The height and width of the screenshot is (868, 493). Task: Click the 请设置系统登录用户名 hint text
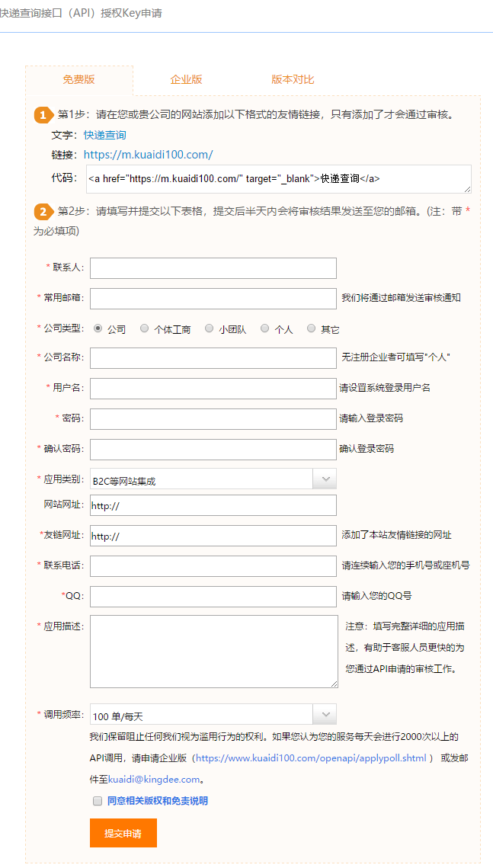[385, 388]
